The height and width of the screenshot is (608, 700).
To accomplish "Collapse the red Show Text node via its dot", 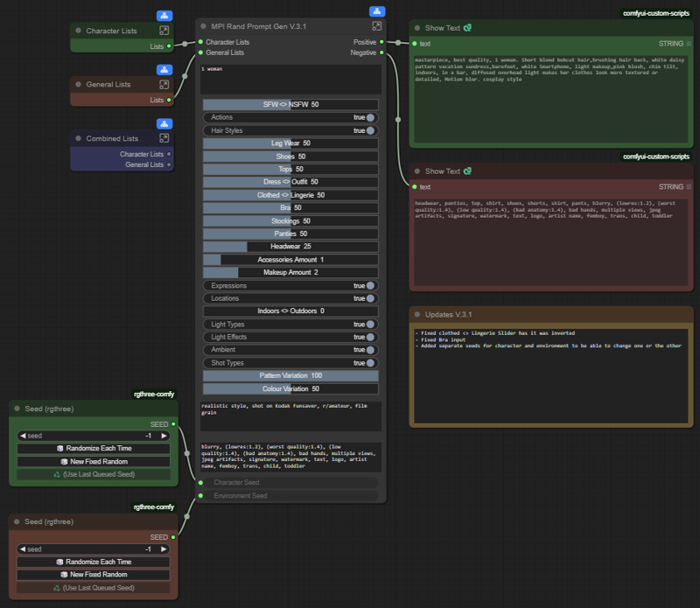I will pos(416,171).
